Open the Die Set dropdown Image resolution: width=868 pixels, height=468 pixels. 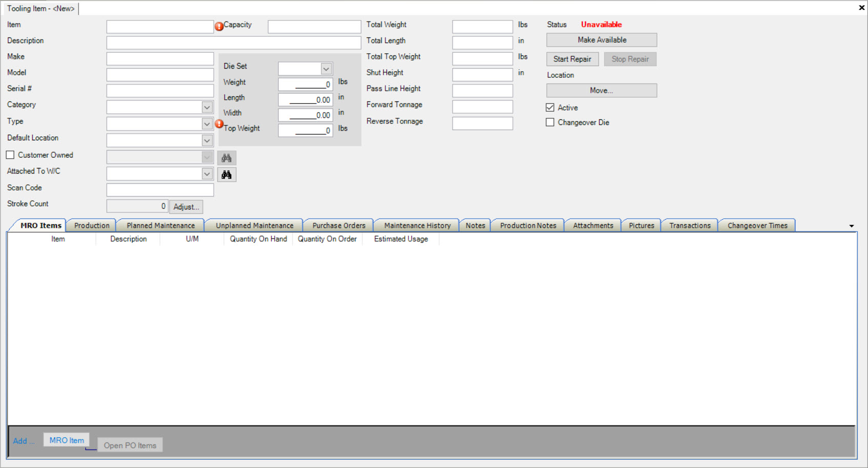pyautogui.click(x=326, y=69)
